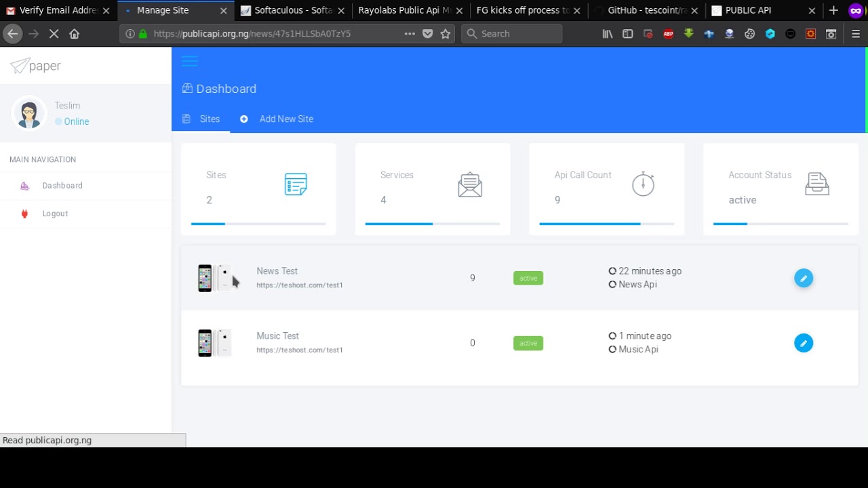868x488 pixels.
Task: Toggle the browser sidebar view
Action: (x=628, y=34)
